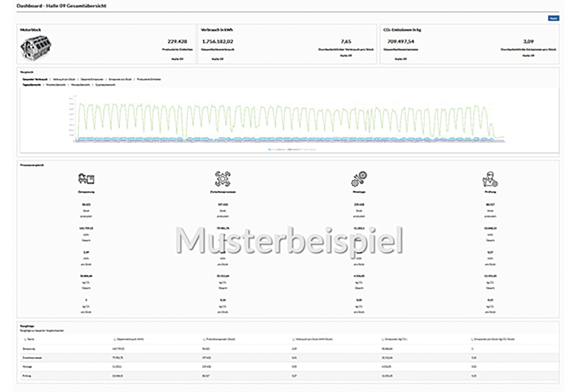
Task: Switch to Emissionen pro Stück tab
Action: click(120, 79)
